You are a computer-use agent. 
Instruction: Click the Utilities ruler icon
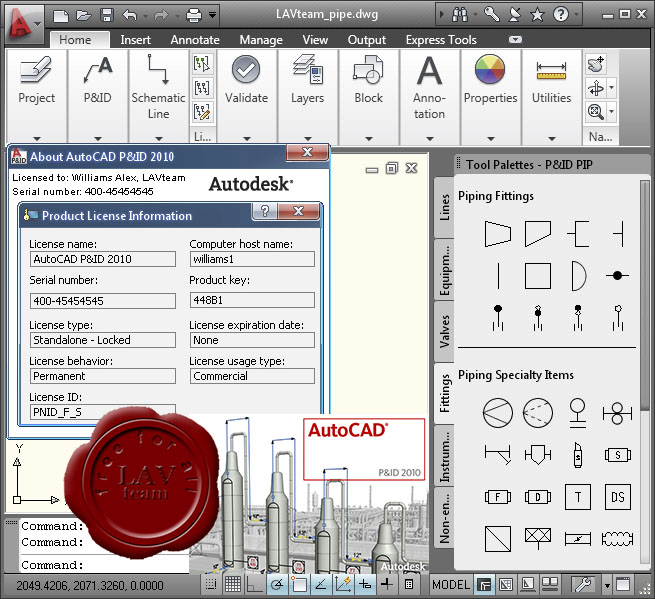point(551,71)
